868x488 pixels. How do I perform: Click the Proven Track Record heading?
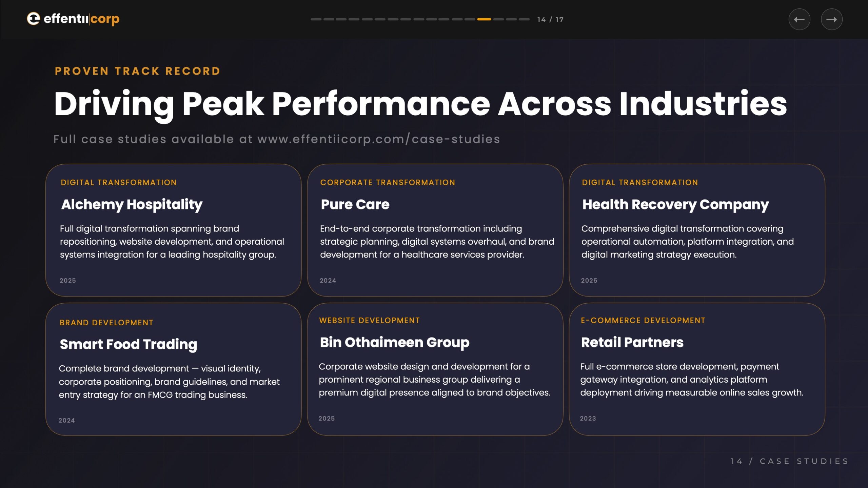[x=138, y=71]
